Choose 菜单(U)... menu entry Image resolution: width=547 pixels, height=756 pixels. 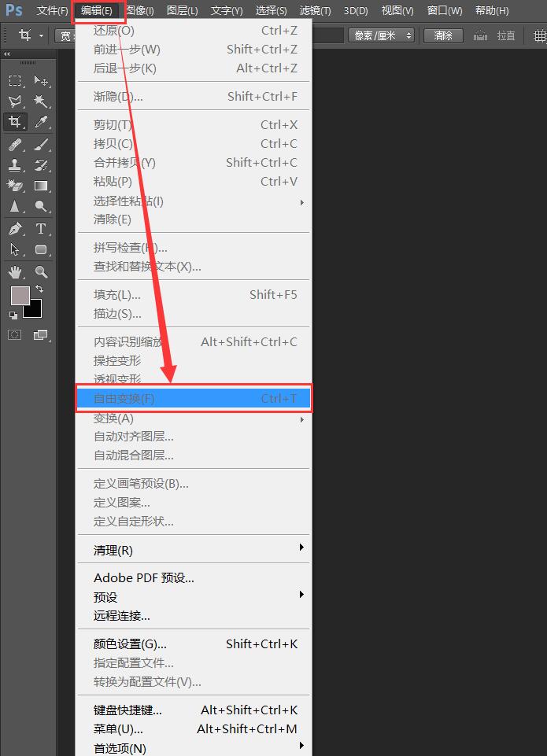pyautogui.click(x=194, y=729)
